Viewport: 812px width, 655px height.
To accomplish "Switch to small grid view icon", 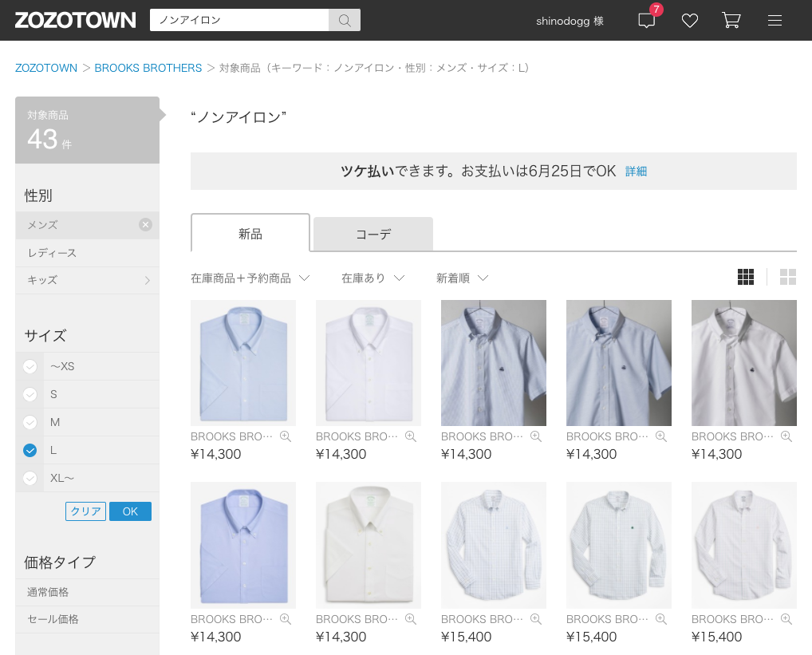I will point(746,277).
